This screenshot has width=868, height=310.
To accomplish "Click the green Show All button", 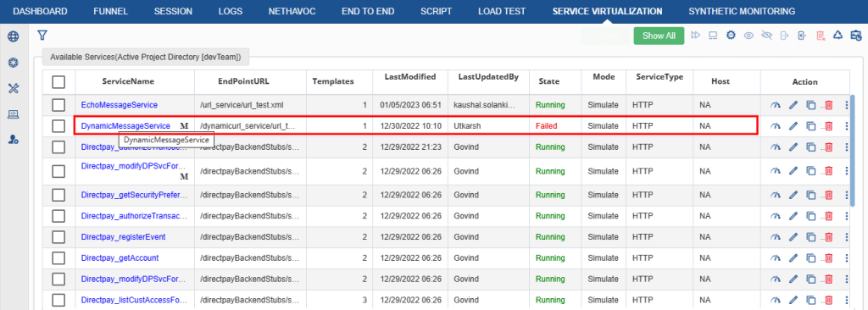I will pyautogui.click(x=659, y=36).
